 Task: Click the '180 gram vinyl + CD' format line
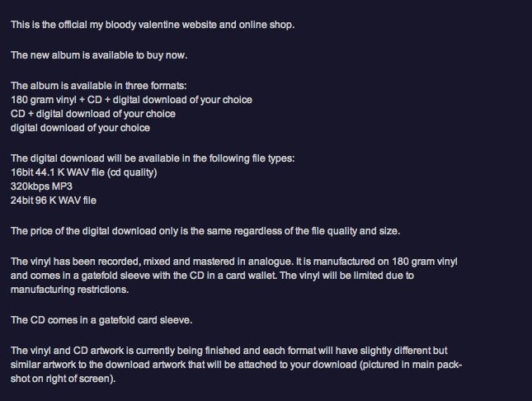[131, 100]
